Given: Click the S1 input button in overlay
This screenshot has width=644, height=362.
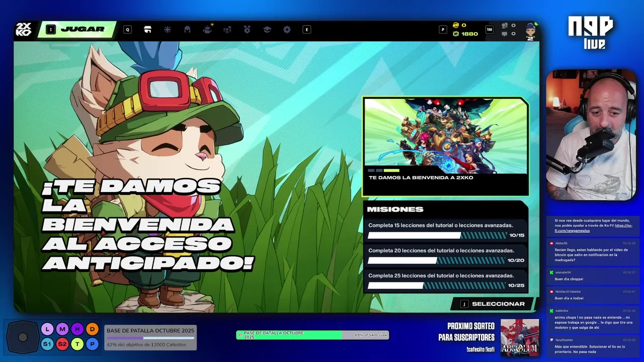Looking at the screenshot, I should pos(47,344).
